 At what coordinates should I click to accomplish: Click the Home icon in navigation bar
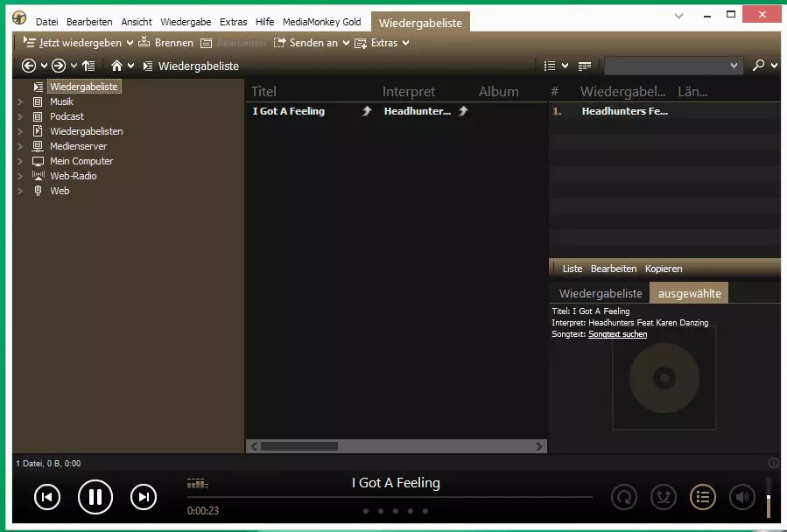click(116, 66)
